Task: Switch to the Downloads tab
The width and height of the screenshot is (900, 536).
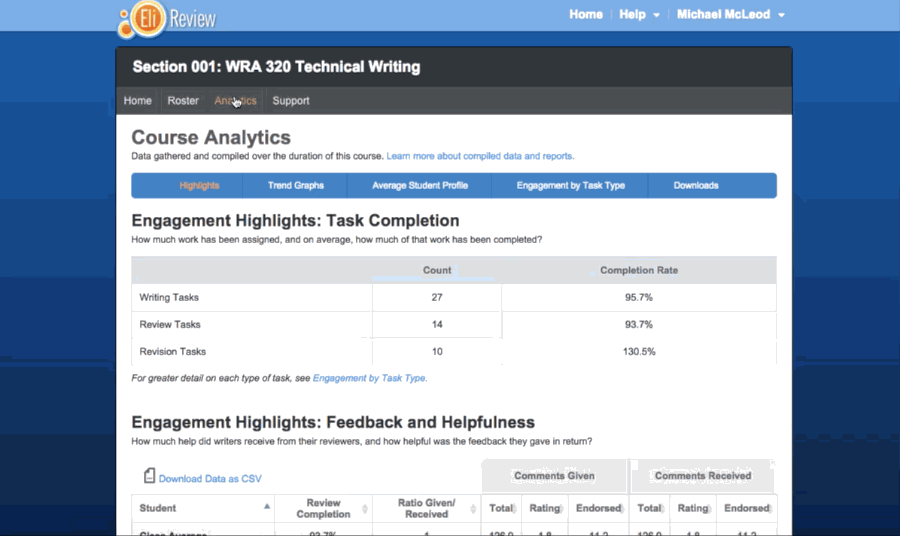Action: (x=696, y=185)
